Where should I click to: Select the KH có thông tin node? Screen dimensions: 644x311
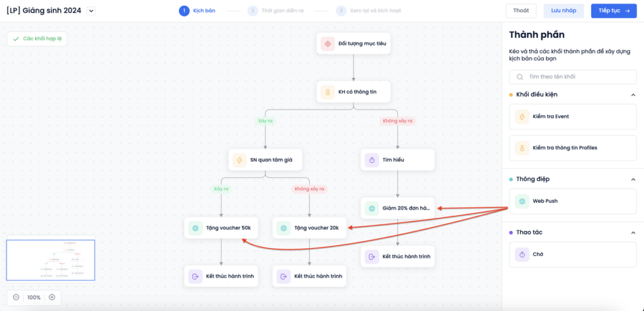tap(353, 92)
